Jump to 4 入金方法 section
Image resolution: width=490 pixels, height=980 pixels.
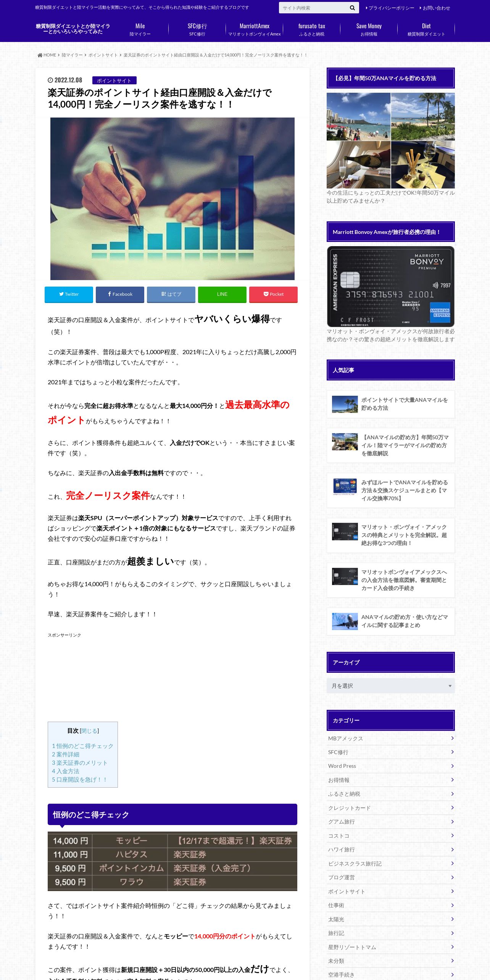[x=66, y=771]
